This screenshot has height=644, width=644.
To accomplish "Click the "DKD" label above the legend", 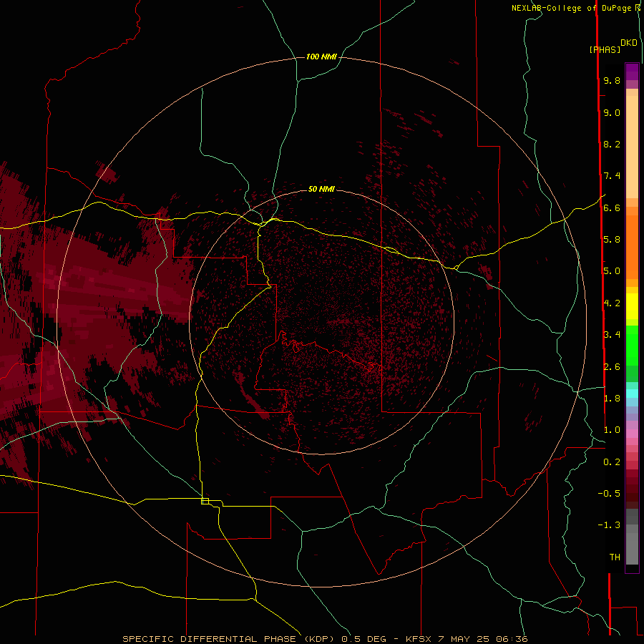I will [x=629, y=43].
